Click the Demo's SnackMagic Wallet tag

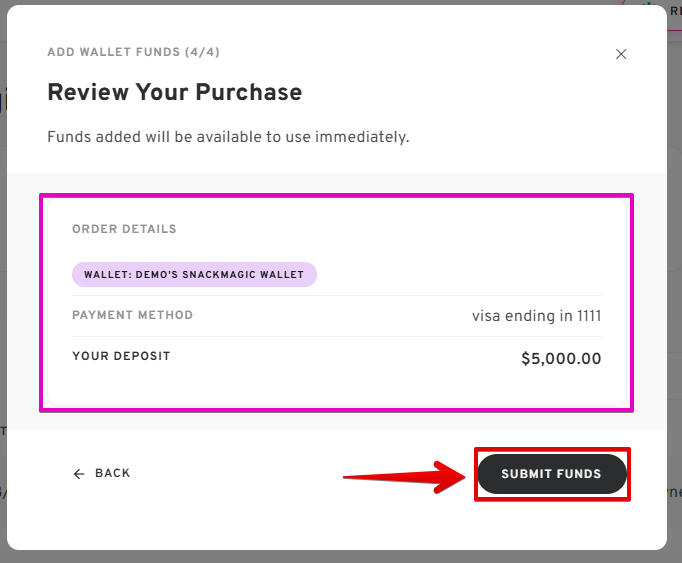pos(194,274)
